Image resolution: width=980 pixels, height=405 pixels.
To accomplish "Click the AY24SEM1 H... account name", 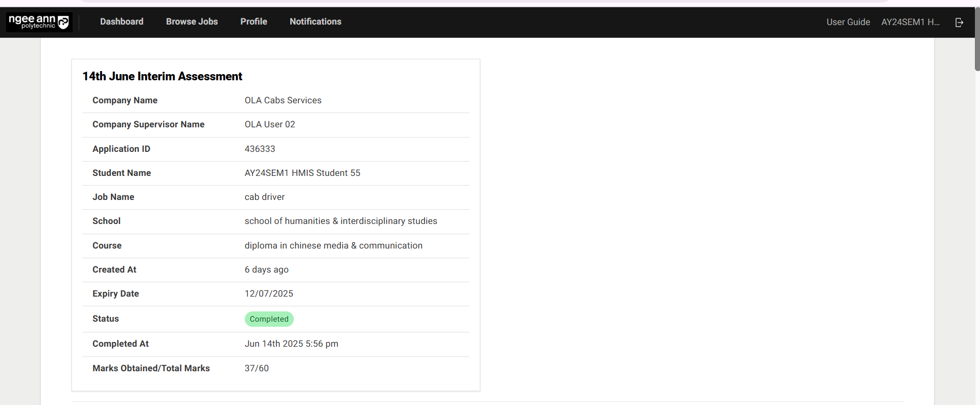I will pos(910,22).
